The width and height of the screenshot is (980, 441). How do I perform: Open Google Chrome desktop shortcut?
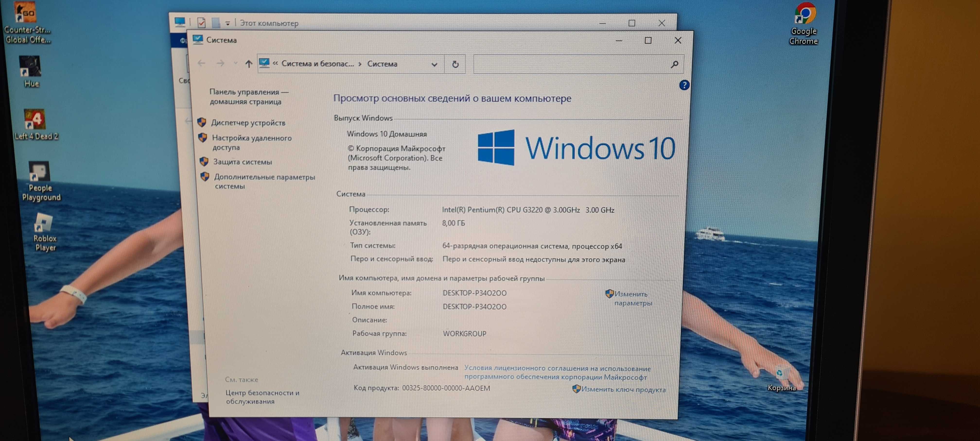tap(803, 24)
